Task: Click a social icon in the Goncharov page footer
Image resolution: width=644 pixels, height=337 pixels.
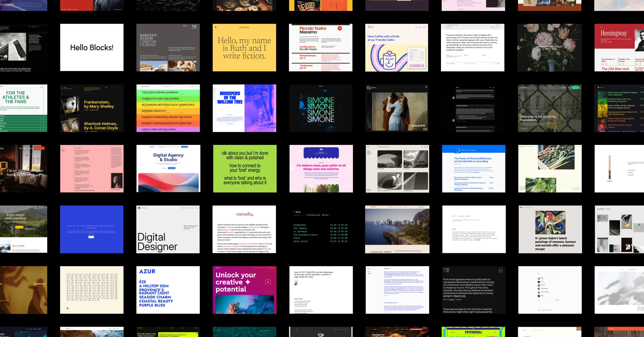Action: (496, 64)
